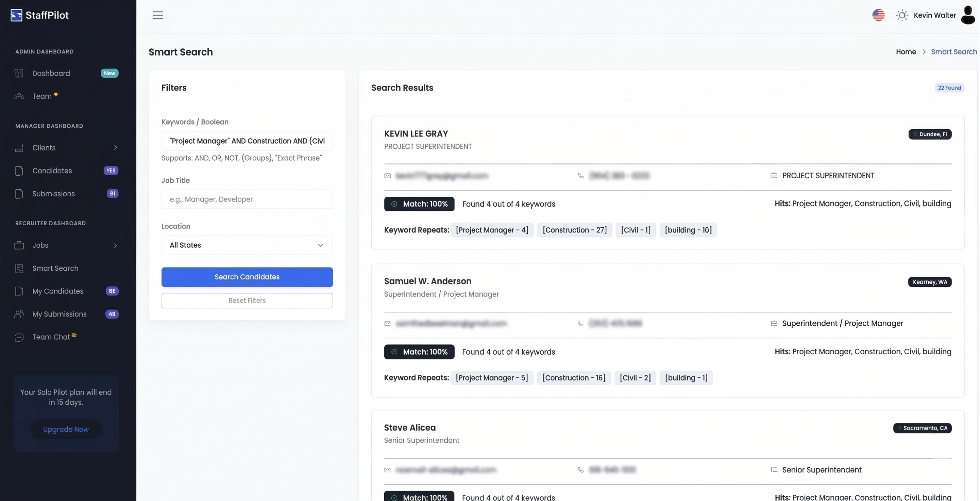Open the hamburger menu
The height and width of the screenshot is (501, 980).
158,15
